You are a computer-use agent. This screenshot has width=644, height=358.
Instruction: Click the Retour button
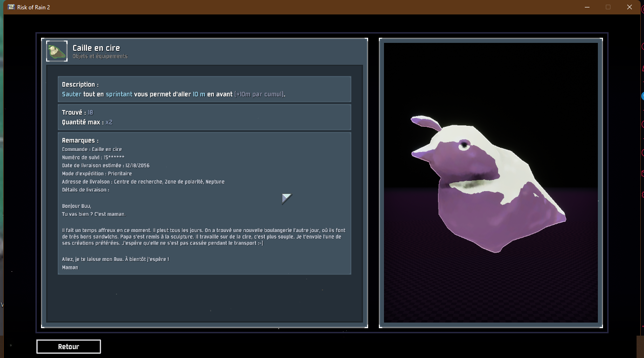[69, 347]
